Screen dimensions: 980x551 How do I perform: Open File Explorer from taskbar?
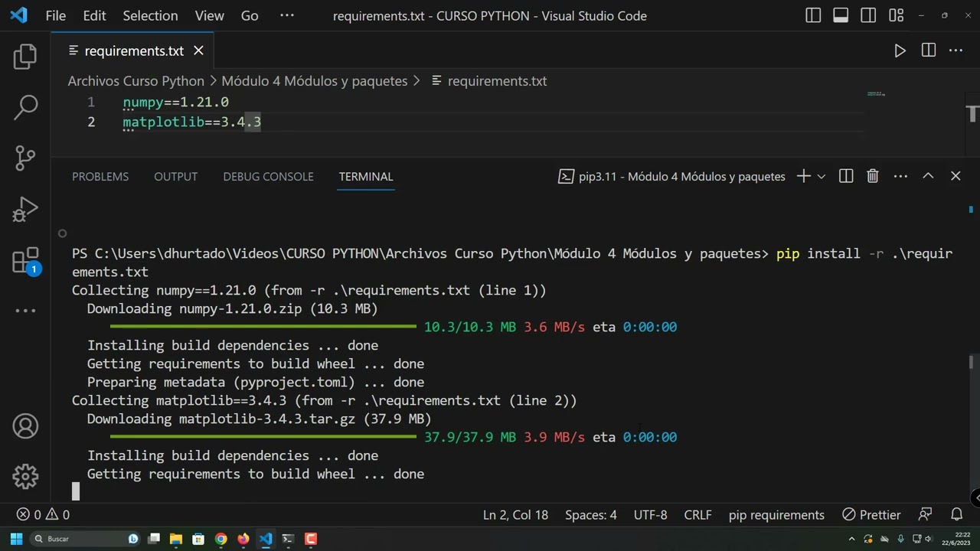175,539
